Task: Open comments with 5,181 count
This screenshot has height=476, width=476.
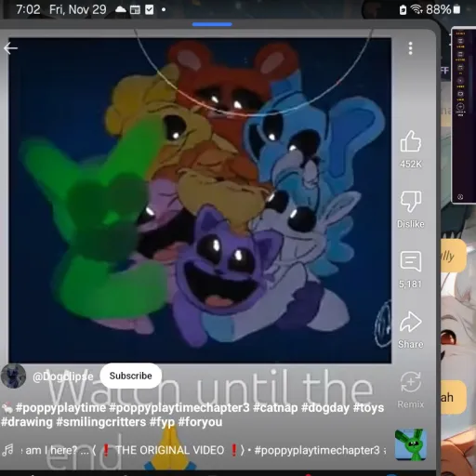Action: [410, 261]
